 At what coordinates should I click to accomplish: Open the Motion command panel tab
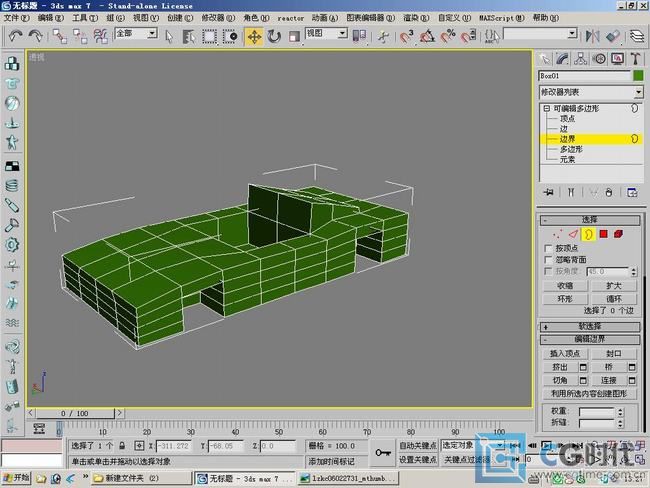point(599,59)
